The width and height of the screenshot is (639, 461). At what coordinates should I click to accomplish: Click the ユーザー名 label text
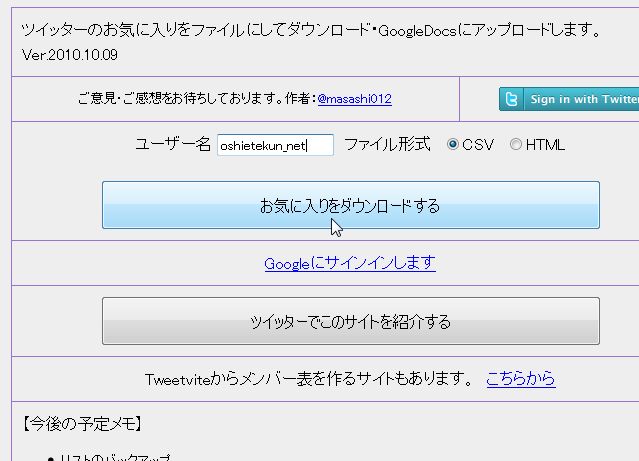pos(173,144)
